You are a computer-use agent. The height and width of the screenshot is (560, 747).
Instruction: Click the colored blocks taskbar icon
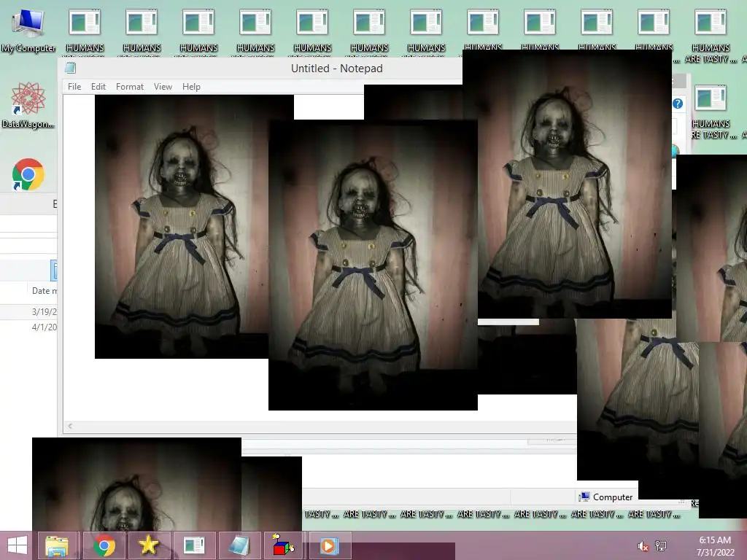[x=284, y=545]
